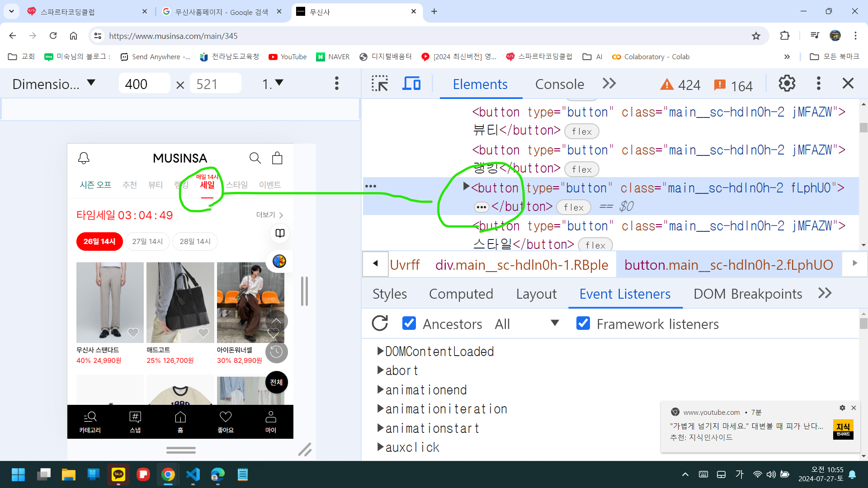
Task: Open the Windows Start menu
Action: [19, 474]
